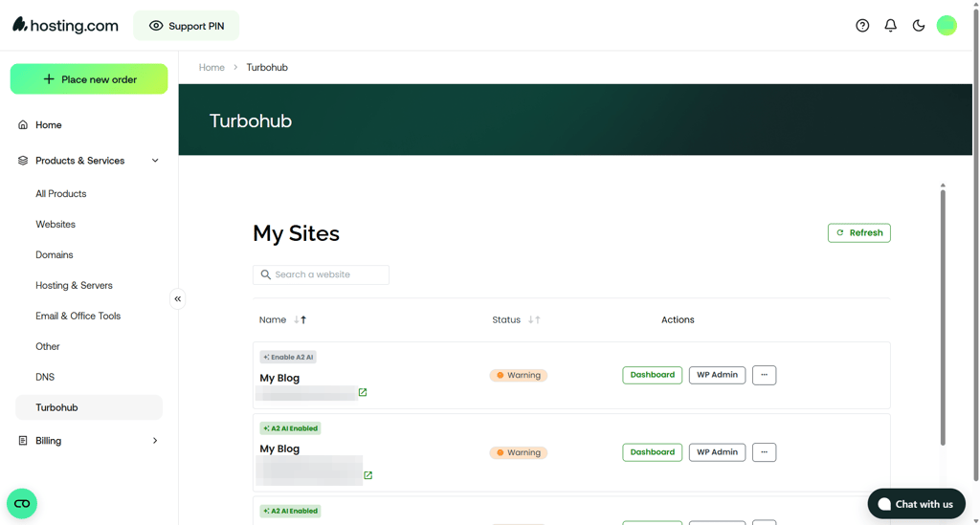
Task: Open the user avatar menu
Action: coord(947,26)
